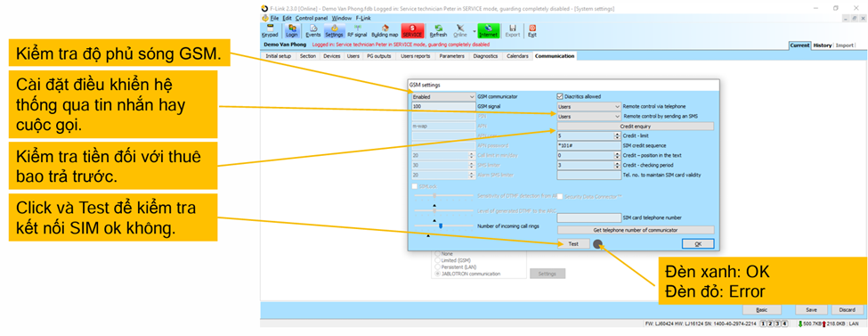Viewport: 868px width, 336px height.
Task: Switch to the History tab
Action: tap(822, 45)
